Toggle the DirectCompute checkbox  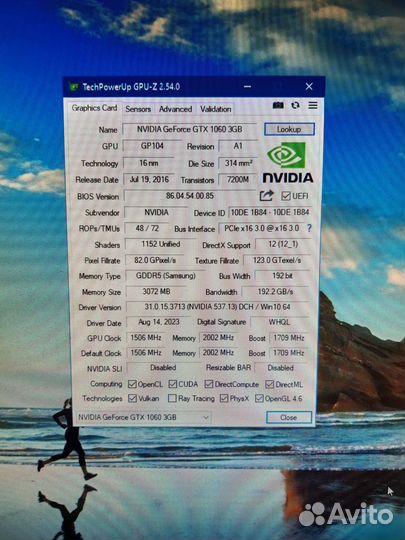coord(208,384)
